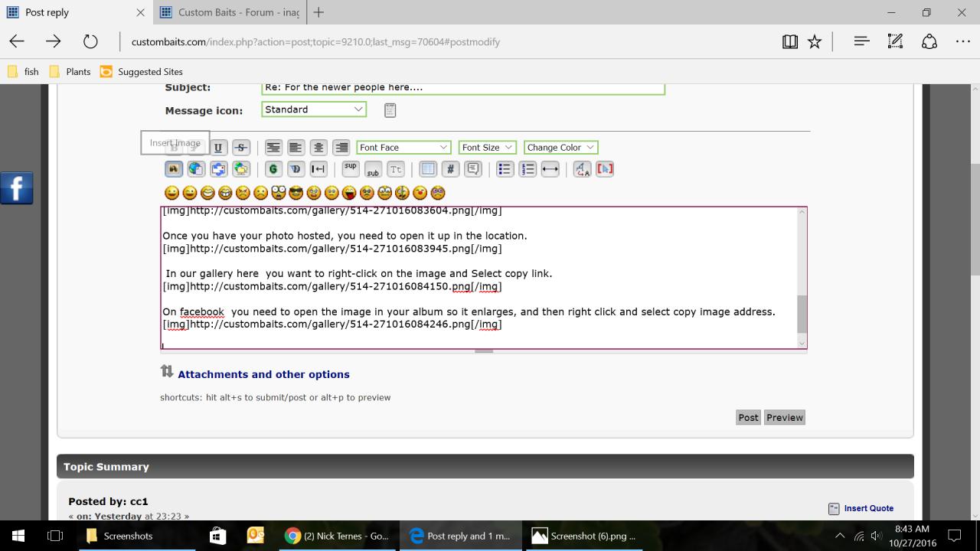
Task: Open the Plants favorites folder
Action: click(77, 72)
